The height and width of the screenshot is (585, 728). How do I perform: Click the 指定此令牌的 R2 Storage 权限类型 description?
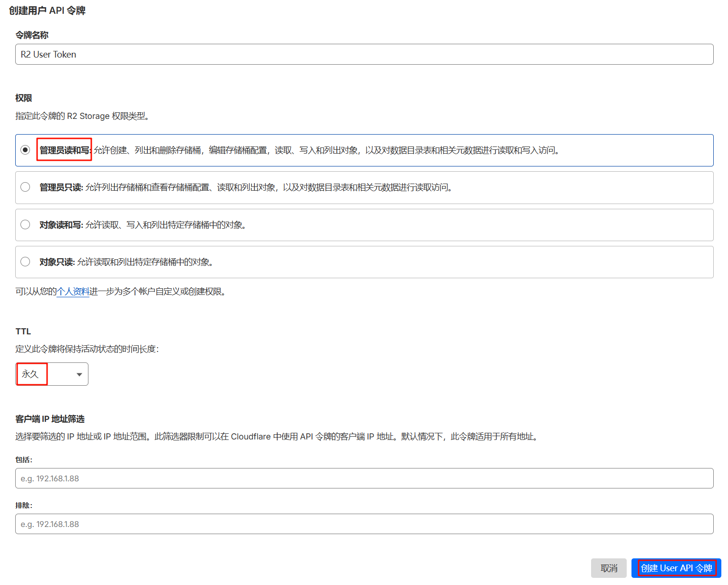(83, 116)
